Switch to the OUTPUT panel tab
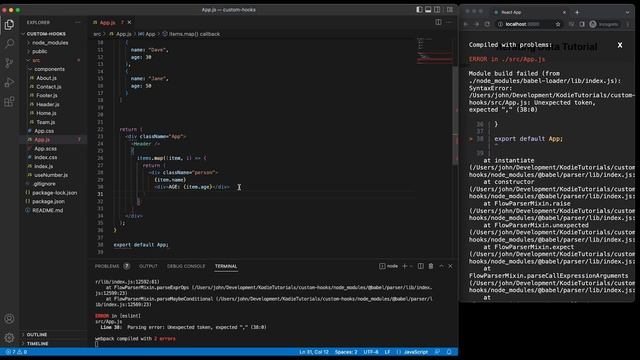Image resolution: width=640 pixels, height=360 pixels. pyautogui.click(x=148, y=266)
